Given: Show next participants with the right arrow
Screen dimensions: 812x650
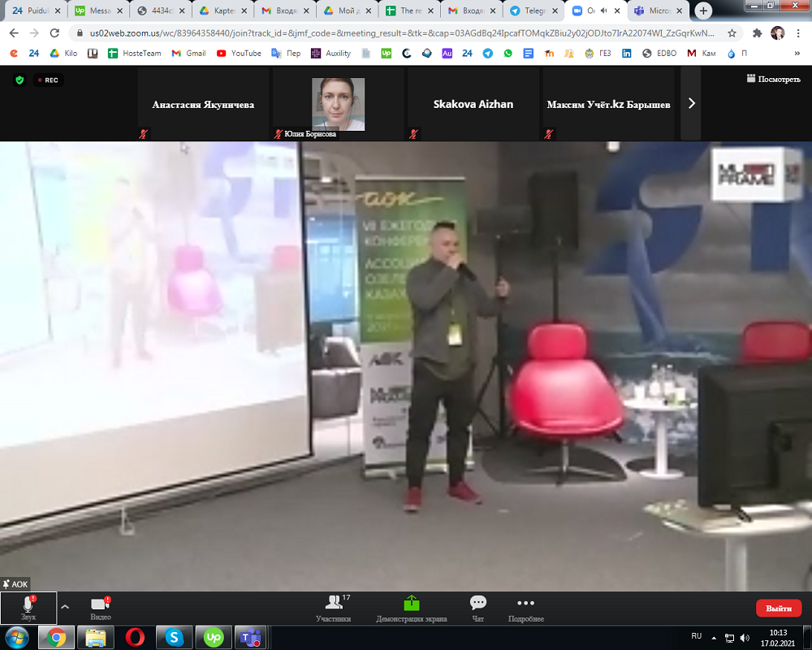Looking at the screenshot, I should [x=691, y=103].
